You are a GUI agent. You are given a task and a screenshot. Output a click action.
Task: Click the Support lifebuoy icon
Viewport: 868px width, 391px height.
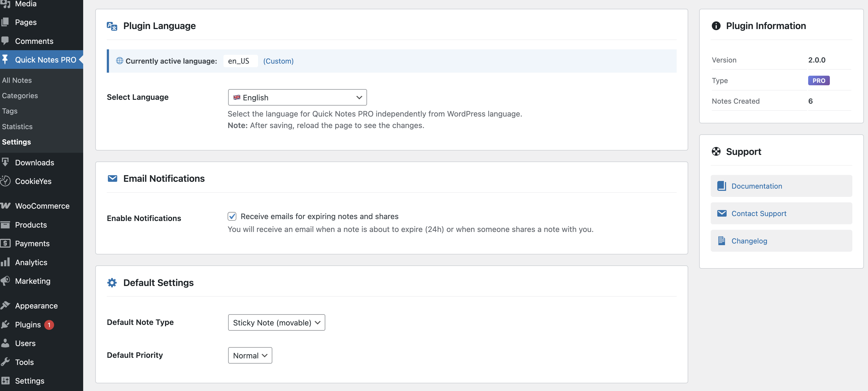(716, 151)
